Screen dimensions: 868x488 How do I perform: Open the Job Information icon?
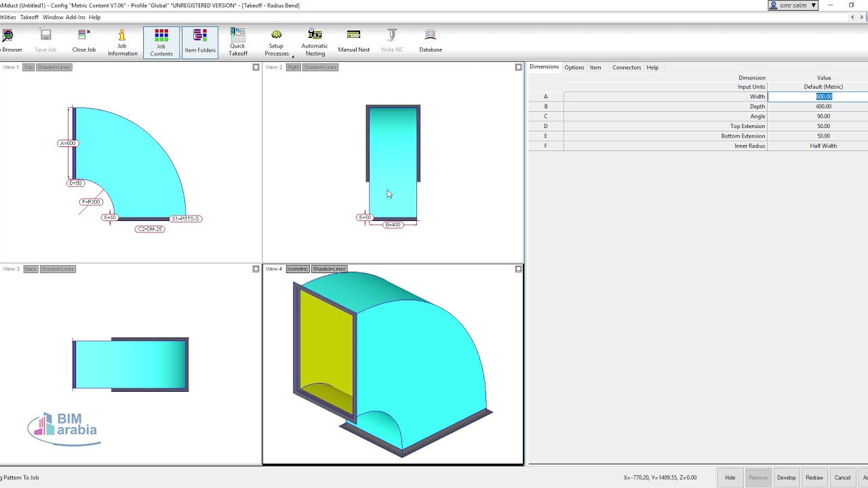[122, 42]
